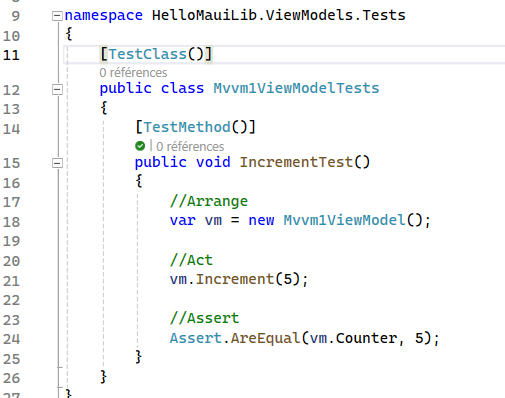The width and height of the screenshot is (505, 398).
Task: Click the 'var' keyword on line 18
Action: pos(182,220)
